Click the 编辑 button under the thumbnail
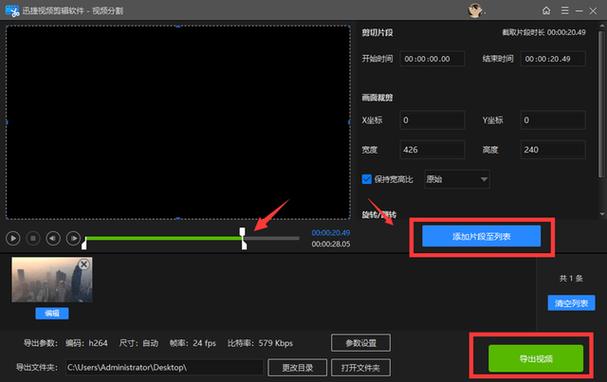Screen dimensions: 607x382 tap(52, 313)
